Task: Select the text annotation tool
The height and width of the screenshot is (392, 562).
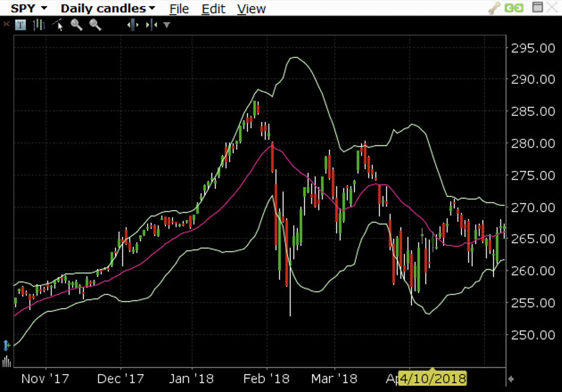Action: [x=20, y=25]
